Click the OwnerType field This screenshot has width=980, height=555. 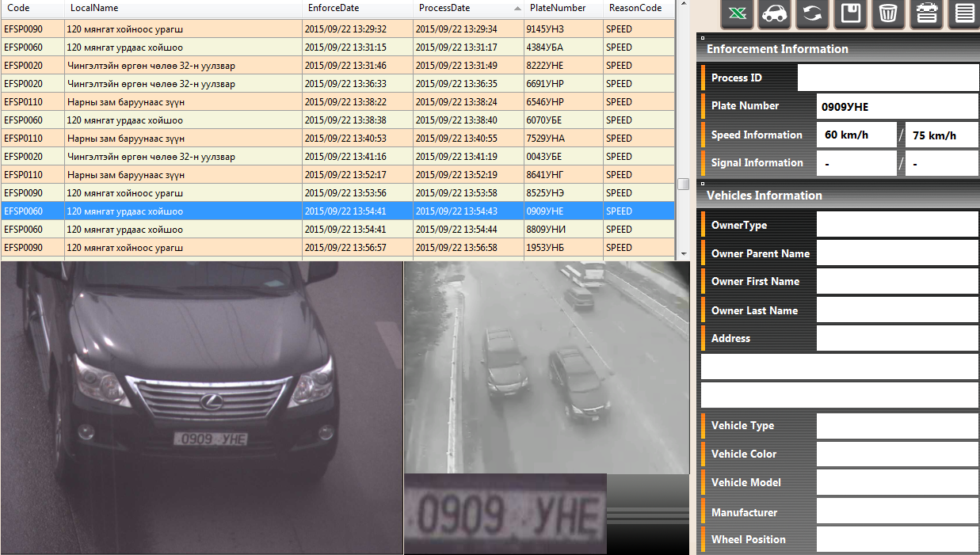click(x=898, y=225)
